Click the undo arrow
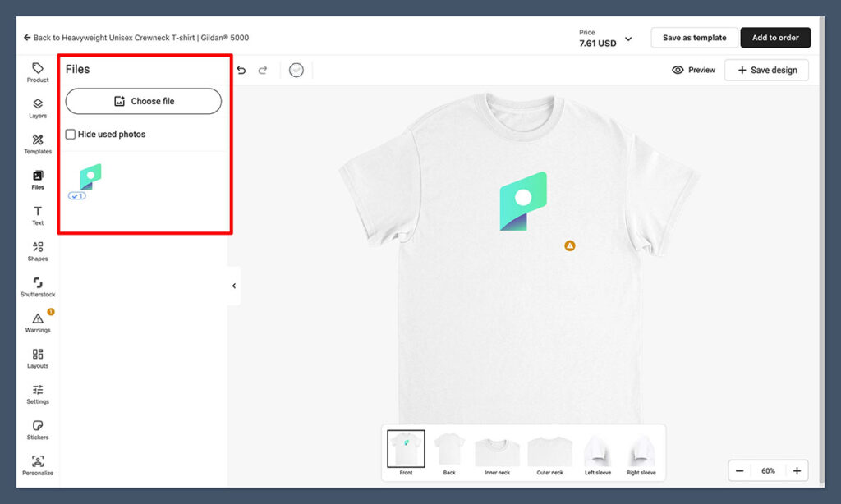Viewport: 841px width, 504px height. (241, 71)
